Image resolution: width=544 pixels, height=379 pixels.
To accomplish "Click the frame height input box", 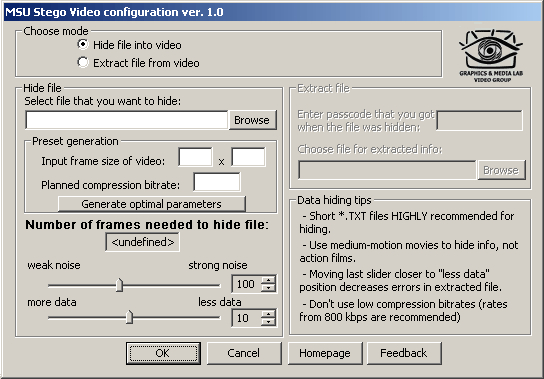I will 248,157.
